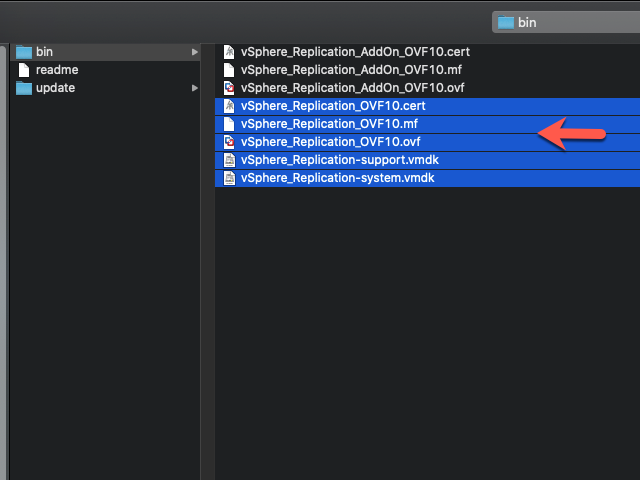This screenshot has height=480, width=640.
Task: Click the update folder icon
Action: coord(24,88)
